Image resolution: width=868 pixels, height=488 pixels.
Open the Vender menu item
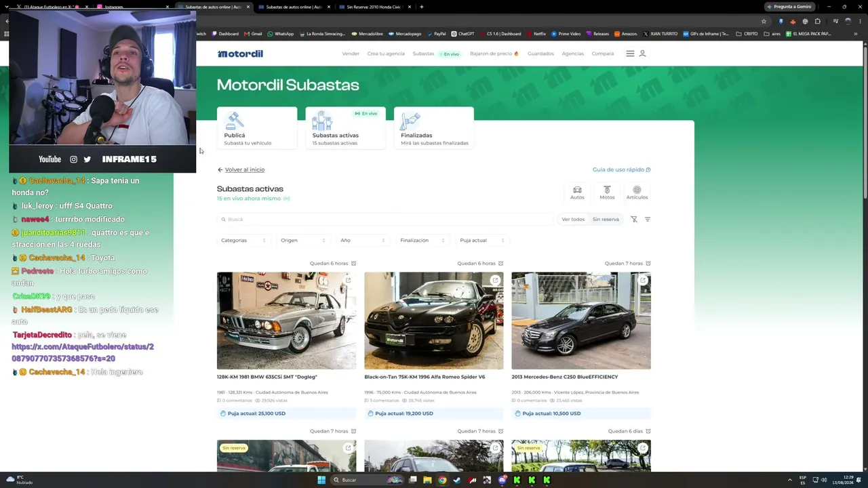pyautogui.click(x=351, y=54)
